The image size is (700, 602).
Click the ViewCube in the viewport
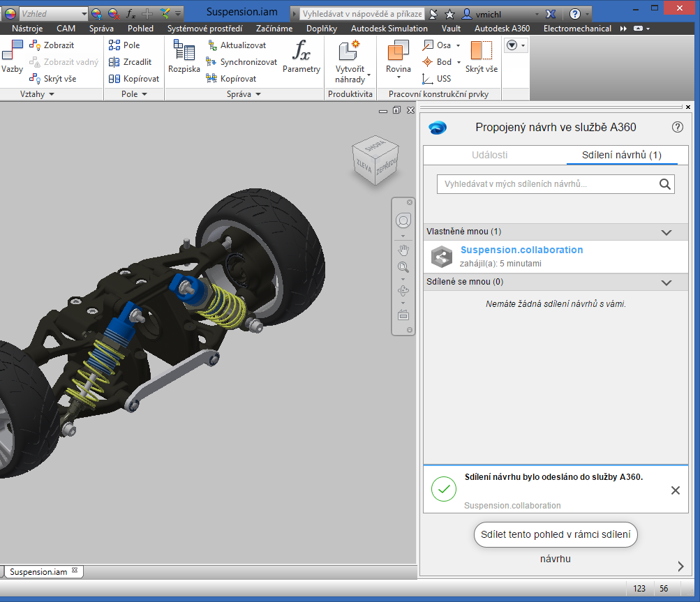click(375, 160)
